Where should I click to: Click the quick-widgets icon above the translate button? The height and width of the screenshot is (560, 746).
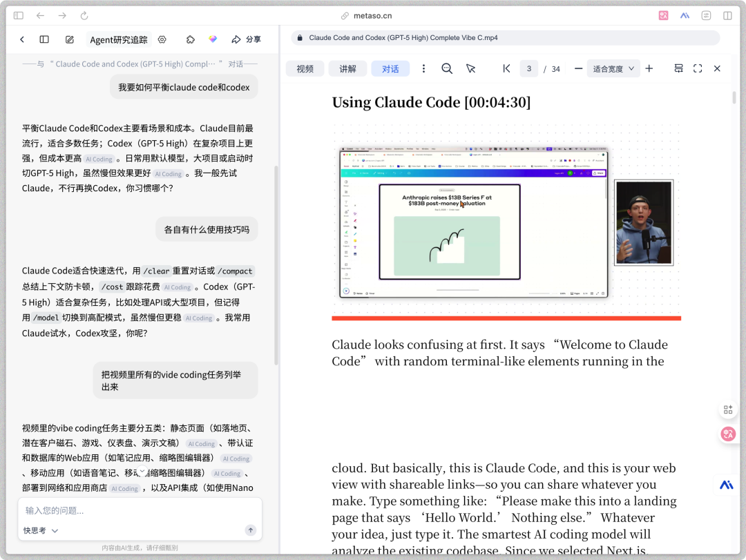tap(728, 409)
